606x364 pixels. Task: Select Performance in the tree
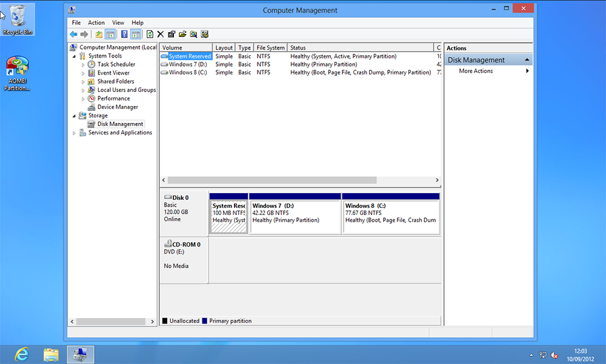coord(113,99)
